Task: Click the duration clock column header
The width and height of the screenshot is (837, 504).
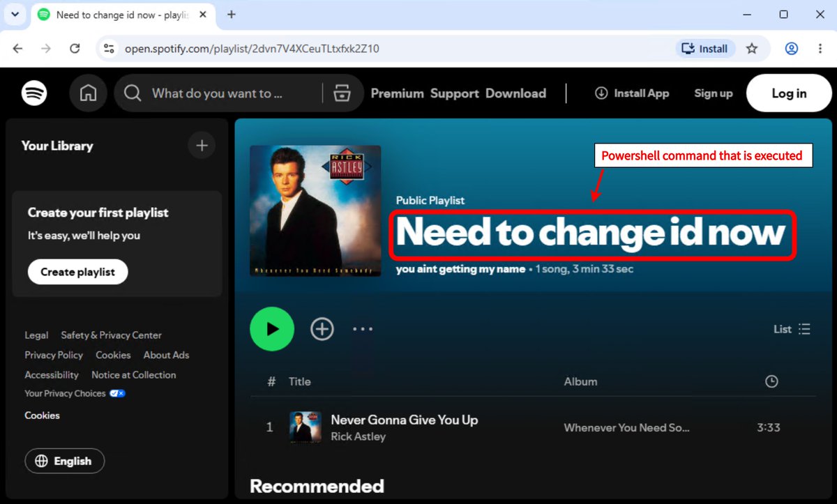Action: 771,381
